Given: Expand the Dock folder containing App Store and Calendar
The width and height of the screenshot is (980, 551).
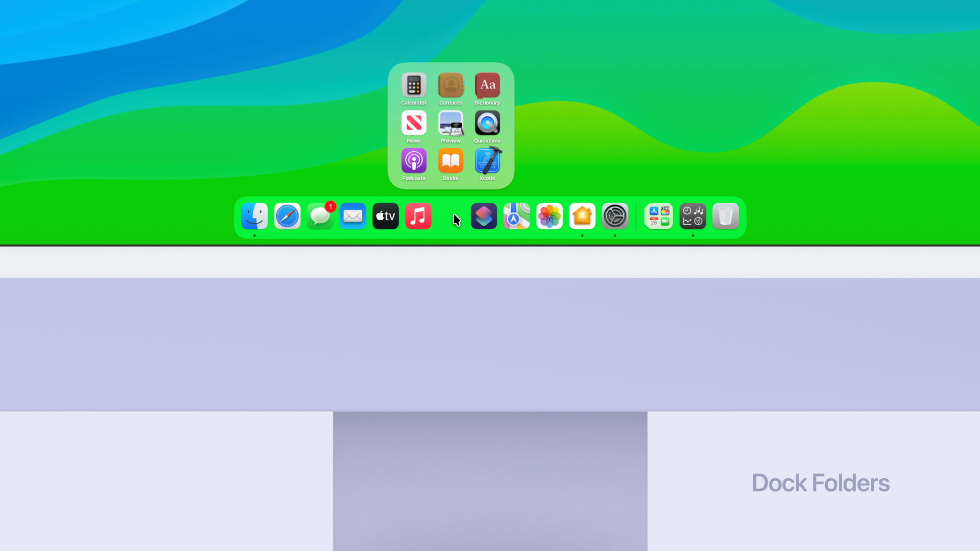Looking at the screenshot, I should (x=658, y=216).
